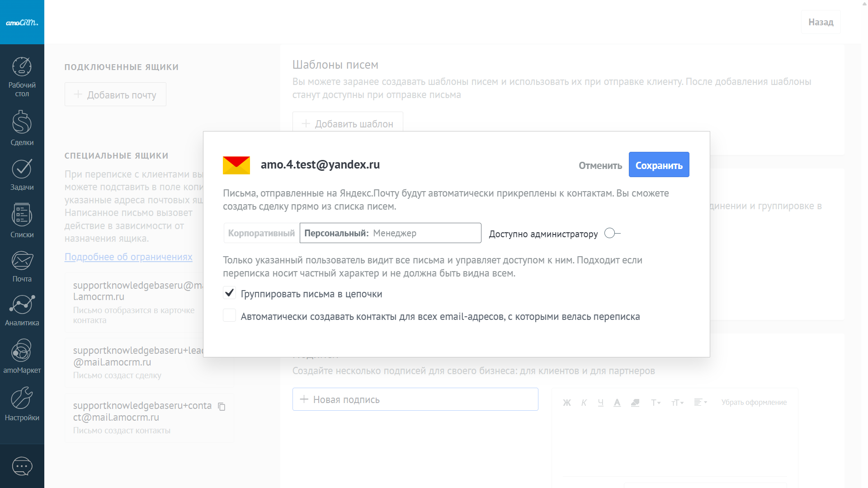Toggle Доступно администратору switch

612,233
